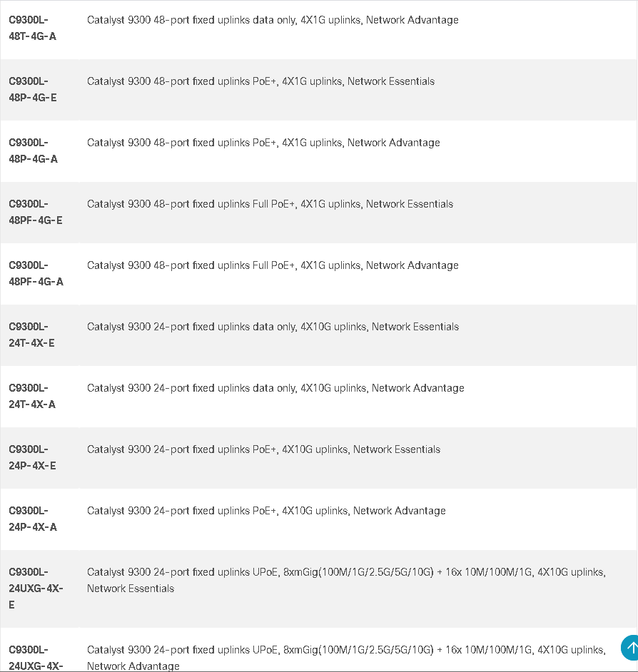
Task: Click the 24-port data only 4X10G Network Essentials text
Action: click(x=273, y=327)
